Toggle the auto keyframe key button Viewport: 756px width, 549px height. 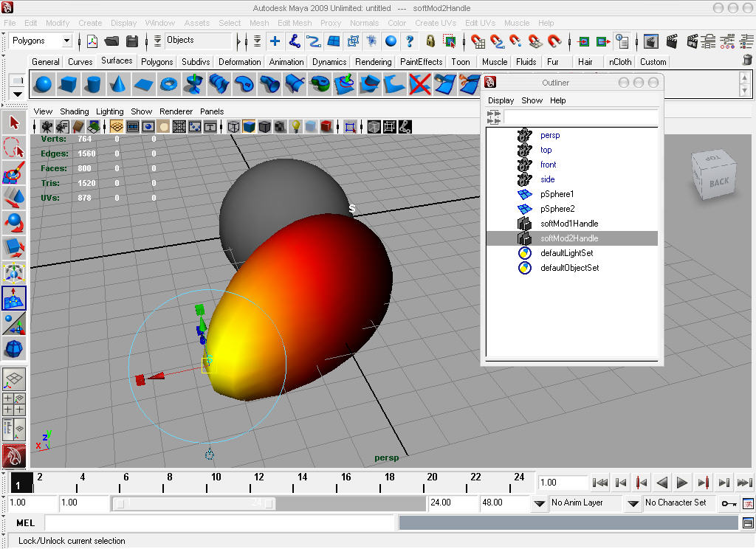[729, 504]
